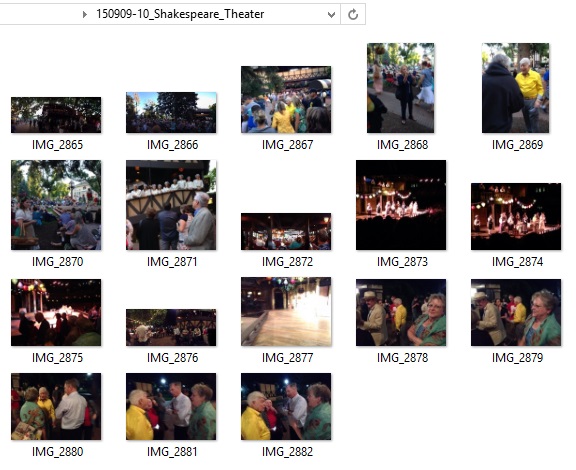Select the IMG_2866 photo thumbnail

tap(171, 112)
